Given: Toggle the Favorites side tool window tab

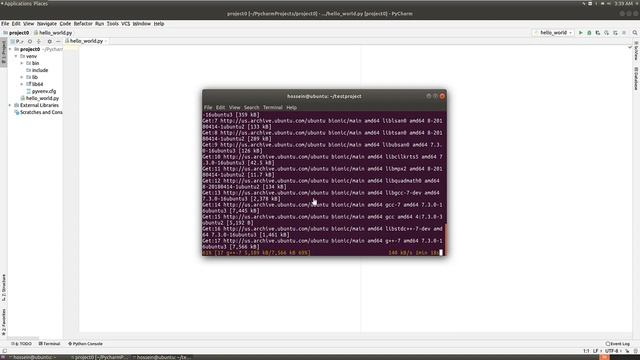Looking at the screenshot, I should click(4, 322).
